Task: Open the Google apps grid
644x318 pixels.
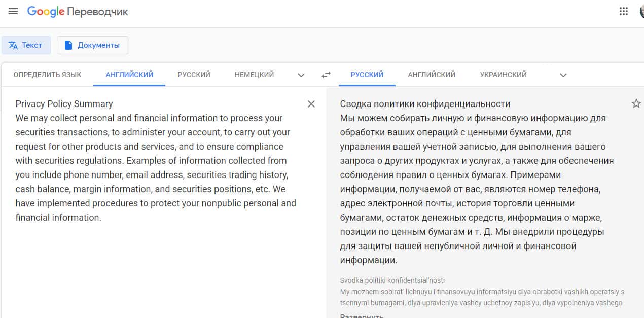Action: (624, 11)
